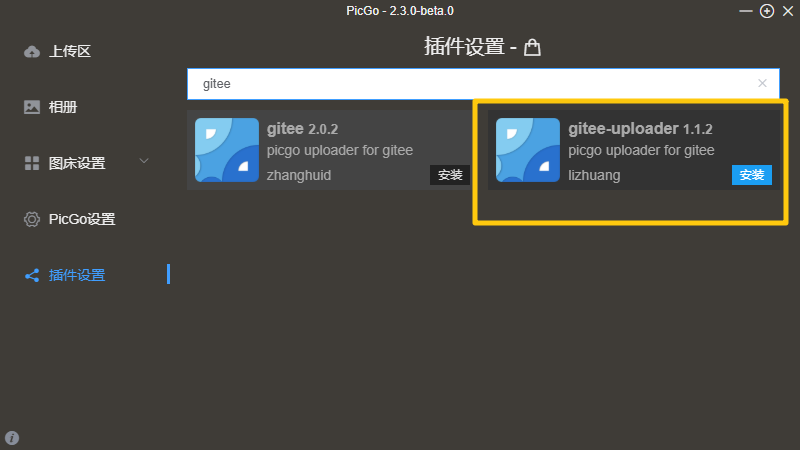The height and width of the screenshot is (450, 800).
Task: Install the gitee-uploader 1.1.2 plugin
Action: [x=752, y=175]
